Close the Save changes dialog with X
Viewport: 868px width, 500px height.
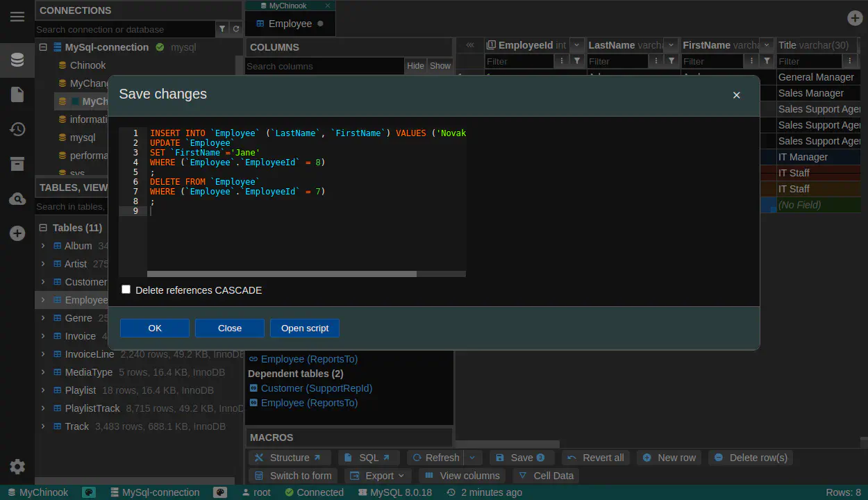pos(736,95)
